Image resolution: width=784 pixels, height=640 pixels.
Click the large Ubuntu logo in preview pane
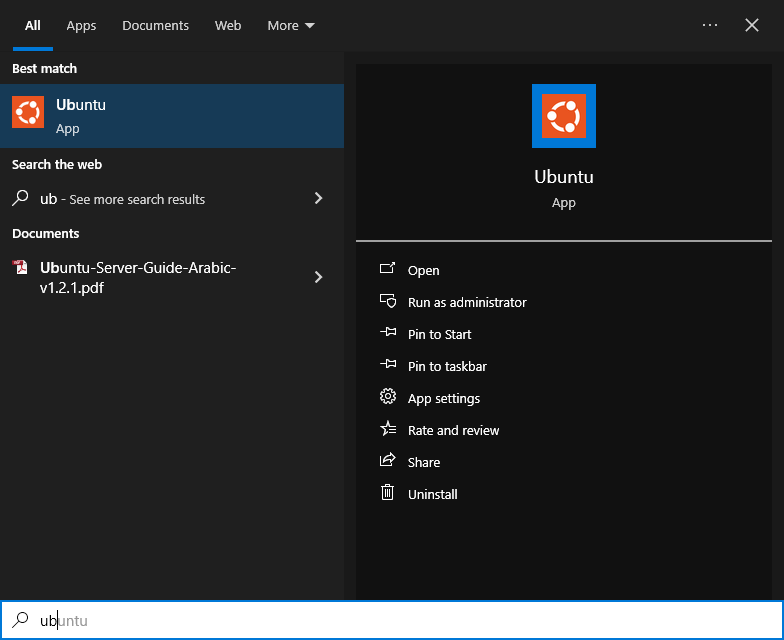pos(564,116)
